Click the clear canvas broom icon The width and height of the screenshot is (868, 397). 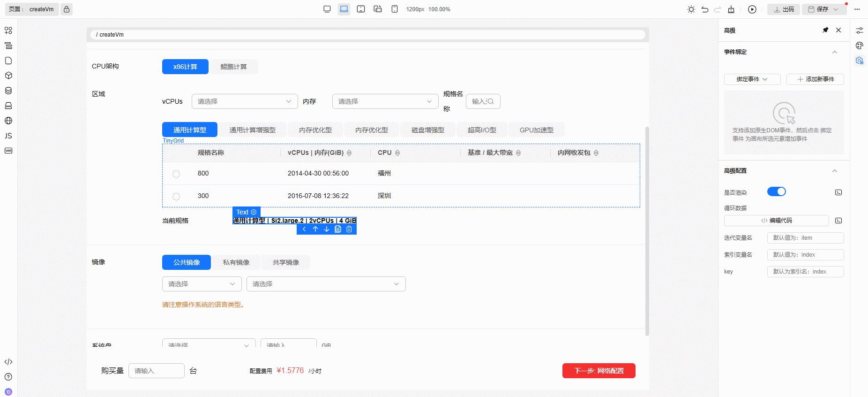[x=731, y=9]
